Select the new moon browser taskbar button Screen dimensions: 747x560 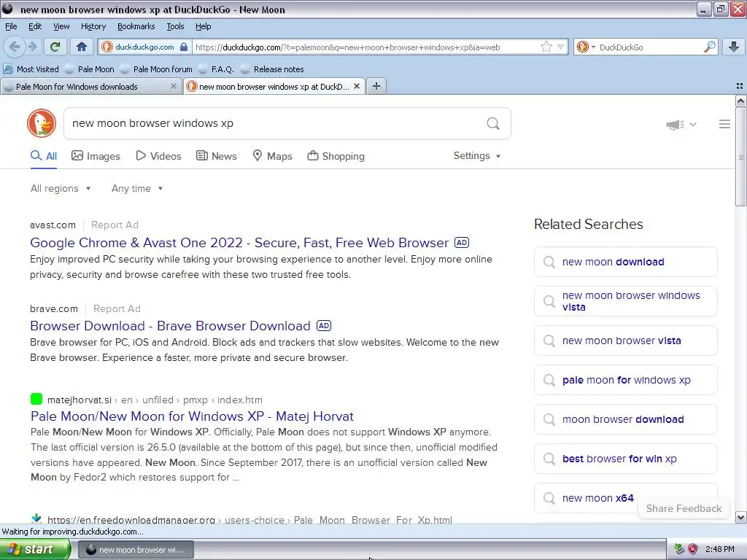click(x=136, y=550)
